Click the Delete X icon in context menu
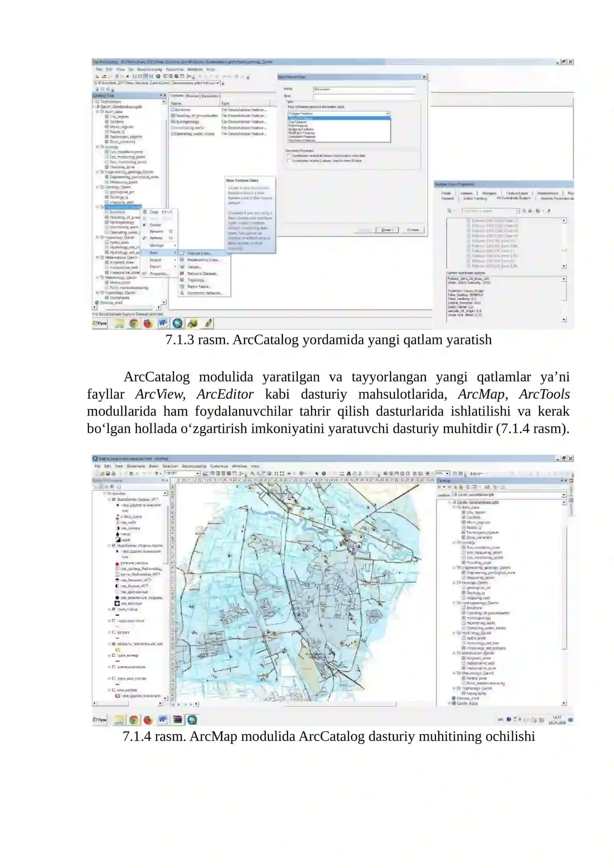 144,225
